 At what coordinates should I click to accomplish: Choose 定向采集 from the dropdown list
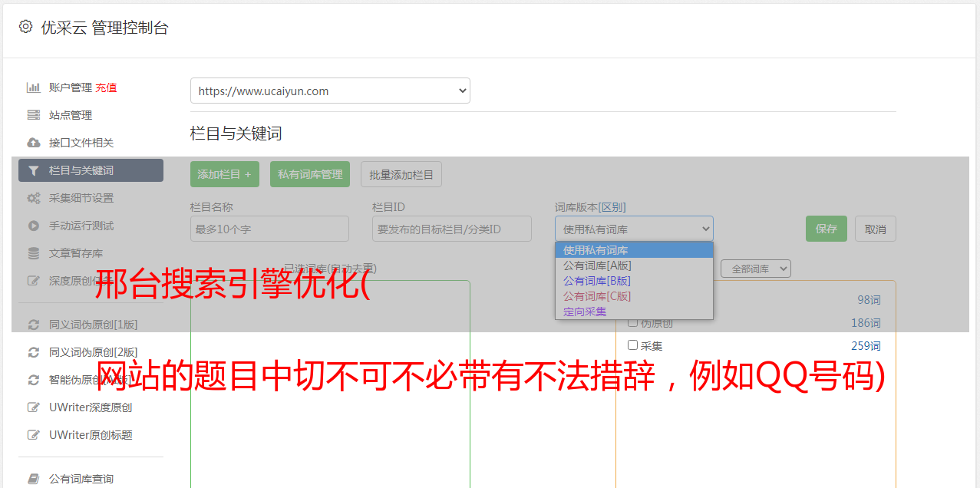[x=634, y=312]
